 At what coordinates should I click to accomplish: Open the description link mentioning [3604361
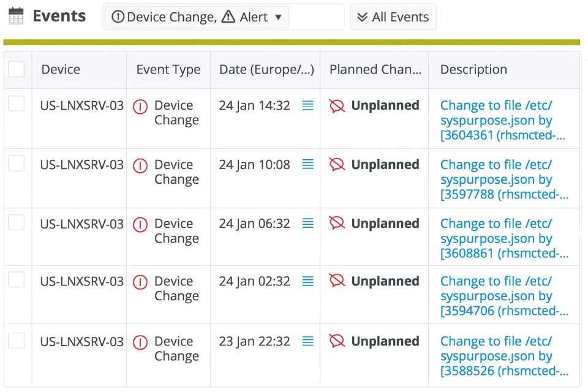(x=502, y=120)
